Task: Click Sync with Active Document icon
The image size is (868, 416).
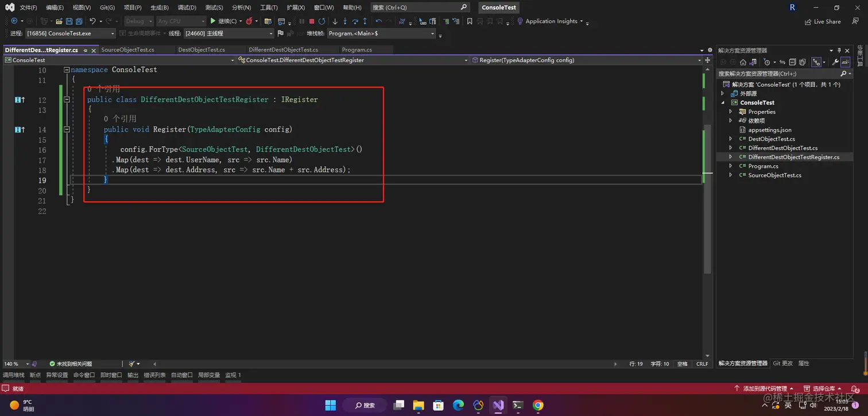Action: coord(782,62)
